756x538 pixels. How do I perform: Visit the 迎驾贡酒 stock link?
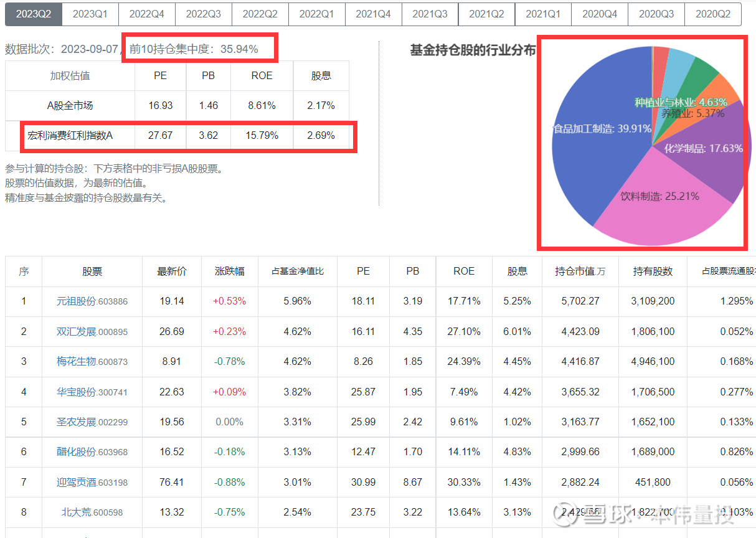click(x=76, y=483)
